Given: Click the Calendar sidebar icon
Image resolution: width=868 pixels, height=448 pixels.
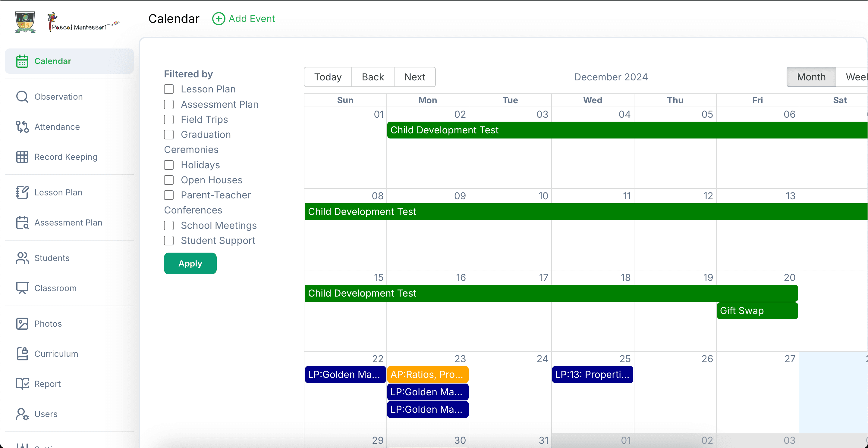Looking at the screenshot, I should click(22, 61).
